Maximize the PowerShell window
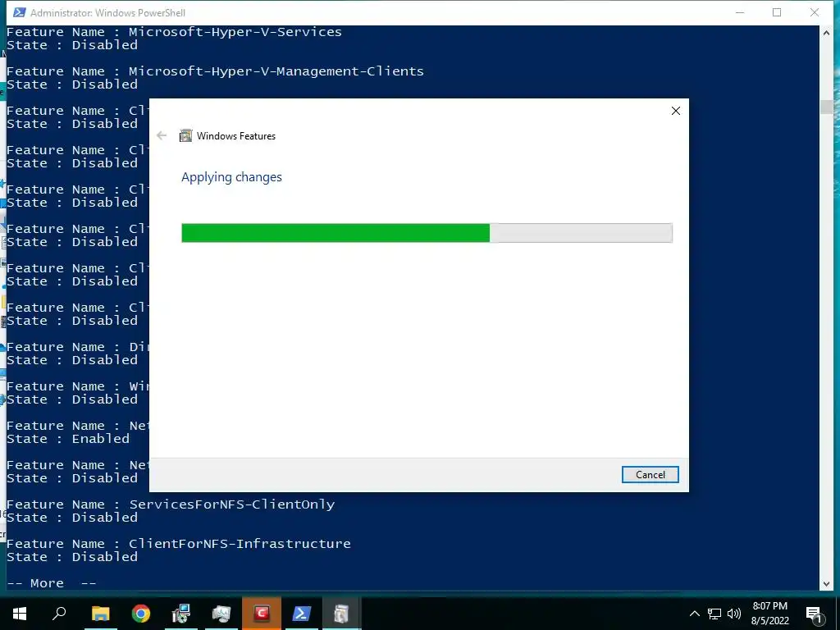The image size is (840, 630). pyautogui.click(x=777, y=12)
